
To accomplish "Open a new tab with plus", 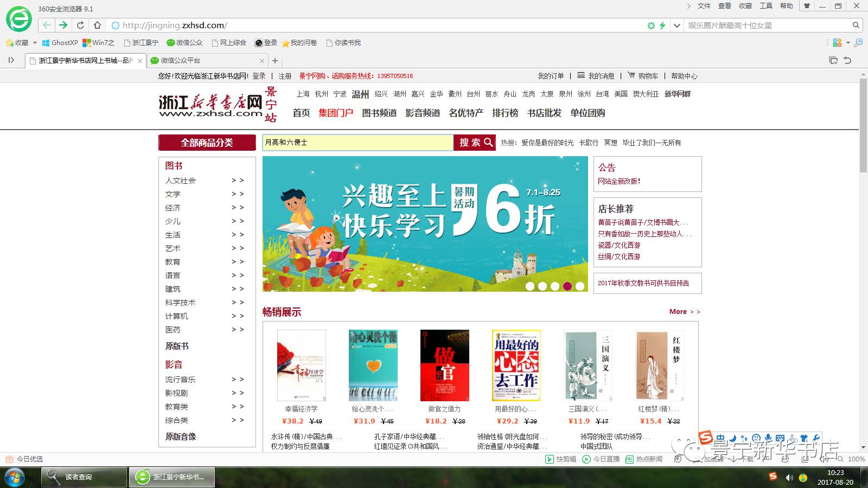I will click(275, 61).
